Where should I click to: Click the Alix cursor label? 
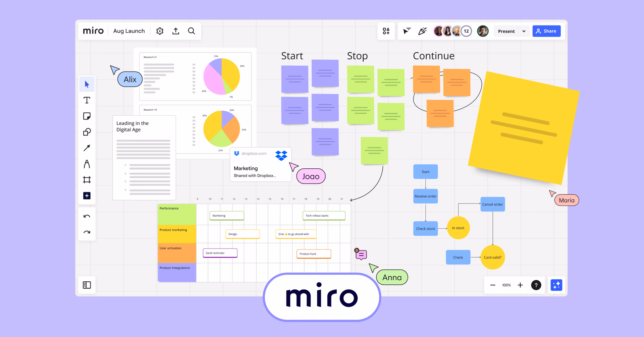point(130,79)
